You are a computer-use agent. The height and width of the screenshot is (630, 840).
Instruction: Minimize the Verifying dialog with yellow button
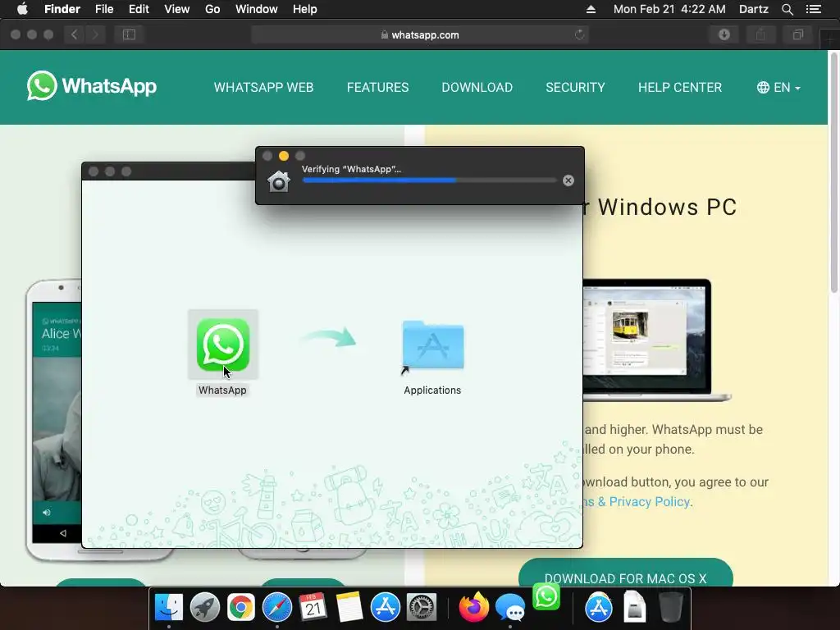pyautogui.click(x=284, y=156)
